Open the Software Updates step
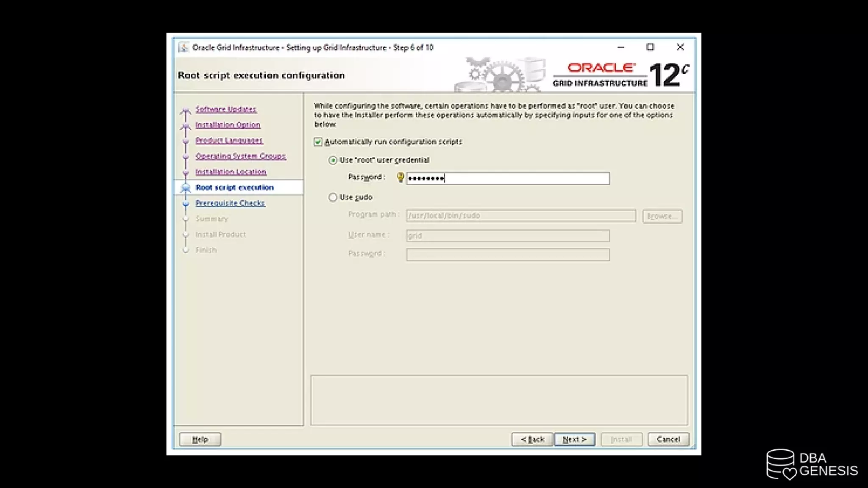 click(225, 109)
